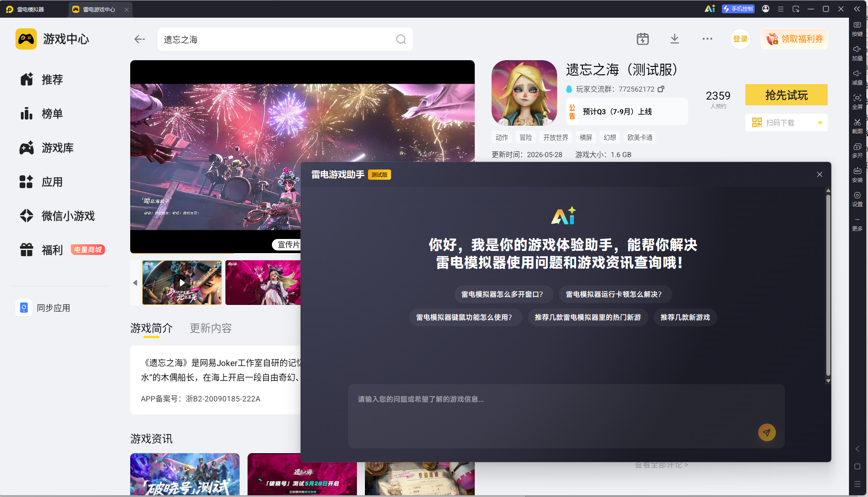
Task: Toggle 全屏 fullscreen mode
Action: 857,102
